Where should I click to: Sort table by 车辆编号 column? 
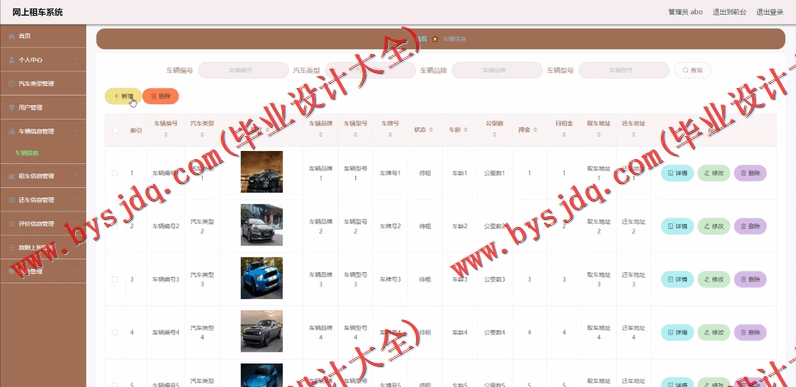pyautogui.click(x=165, y=135)
